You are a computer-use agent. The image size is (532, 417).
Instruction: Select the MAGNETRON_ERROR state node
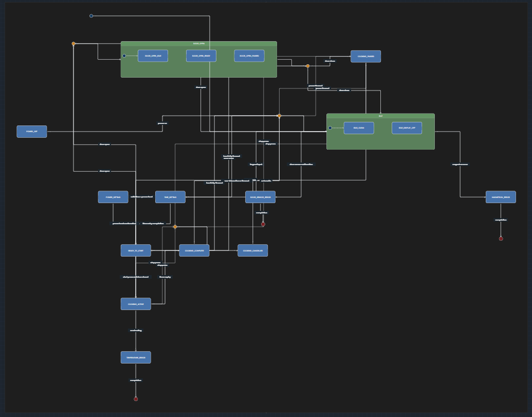pos(501,197)
